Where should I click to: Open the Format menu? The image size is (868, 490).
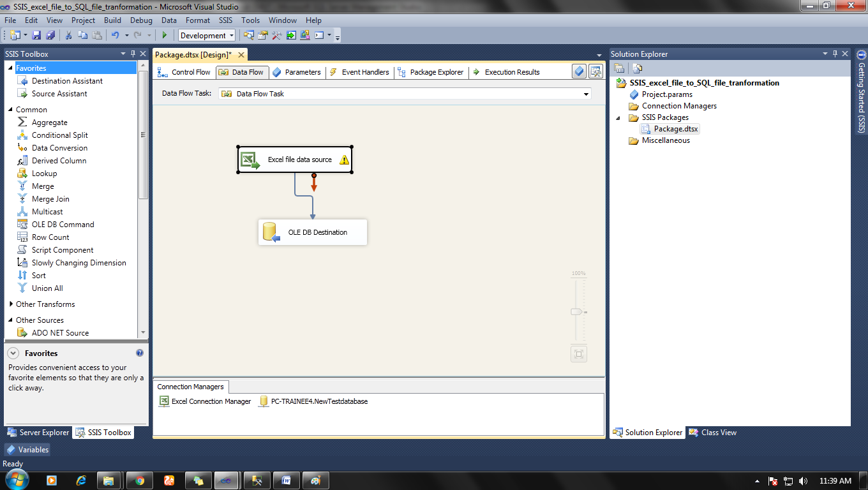(198, 20)
